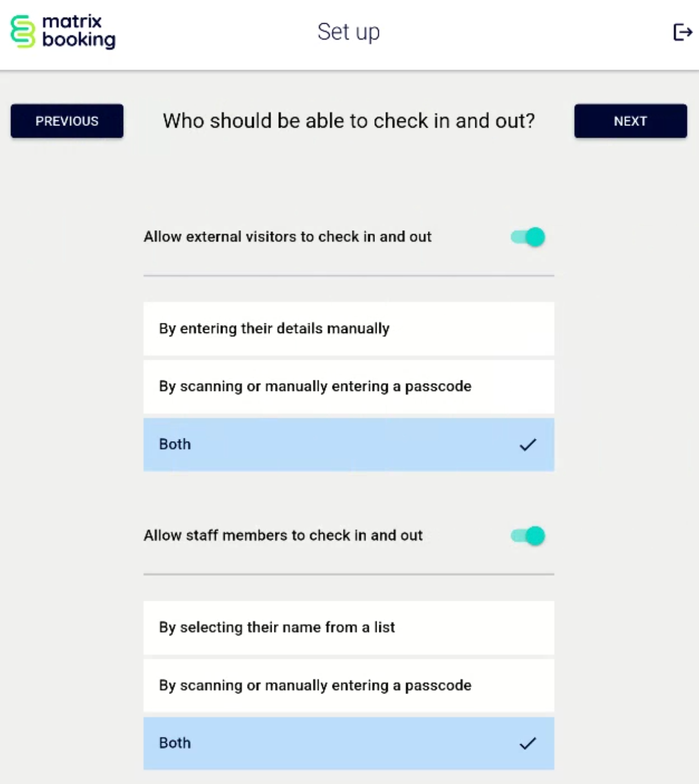
Task: Click the checkmark on the visitors 'Both' option
Action: coord(529,444)
